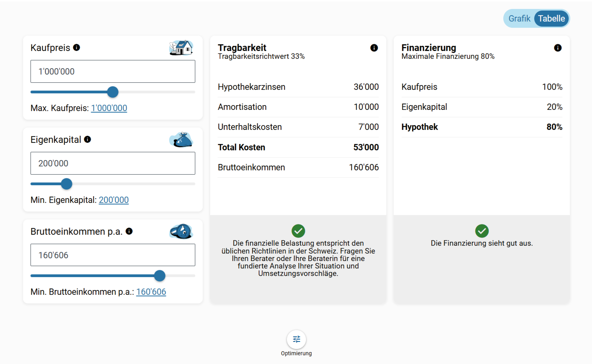The image size is (592, 364).
Task: Click the Min. Eigenkapital 200'000 link
Action: 114,200
